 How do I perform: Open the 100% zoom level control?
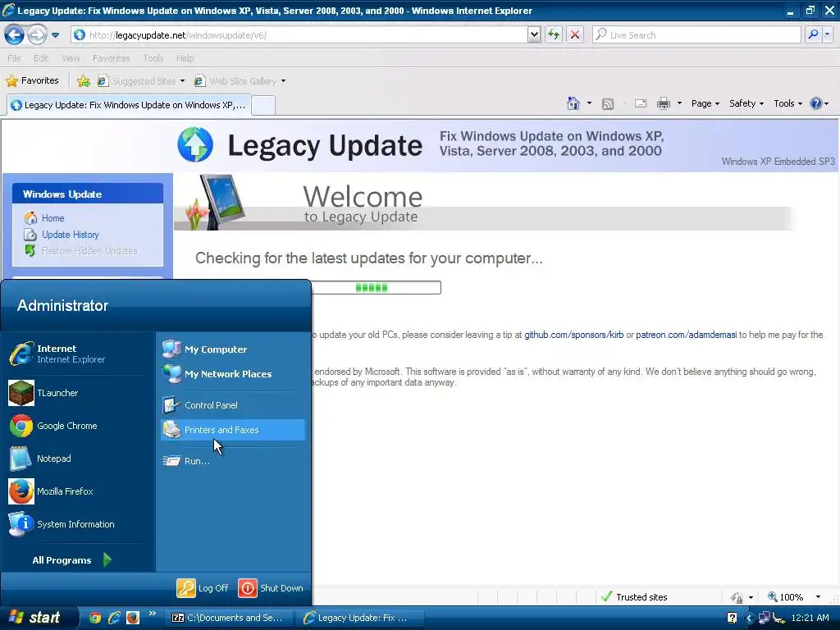pyautogui.click(x=794, y=597)
